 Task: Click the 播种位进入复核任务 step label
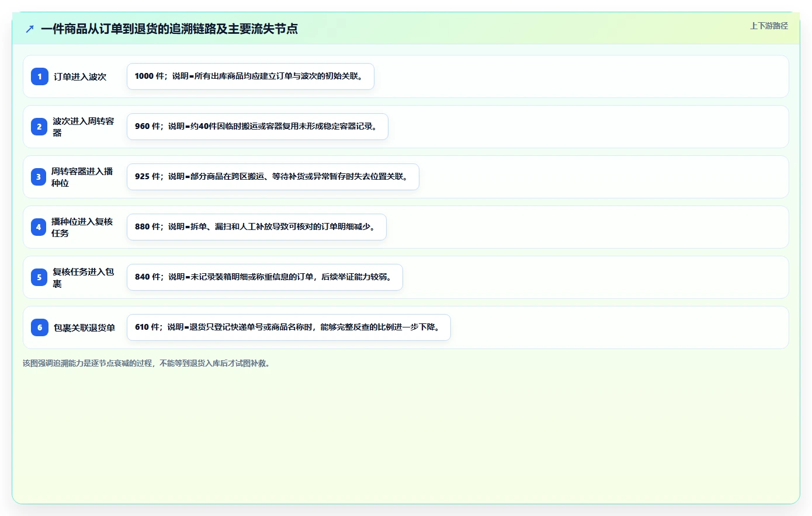point(82,227)
